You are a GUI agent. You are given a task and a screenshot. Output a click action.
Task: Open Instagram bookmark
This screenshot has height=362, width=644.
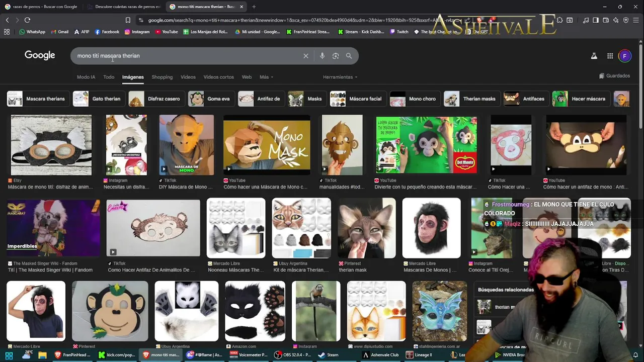point(137,32)
